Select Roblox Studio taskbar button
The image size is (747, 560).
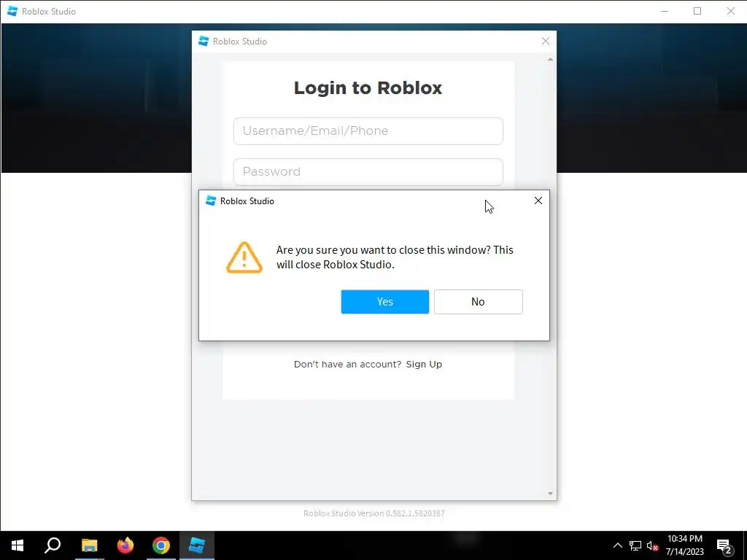197,545
